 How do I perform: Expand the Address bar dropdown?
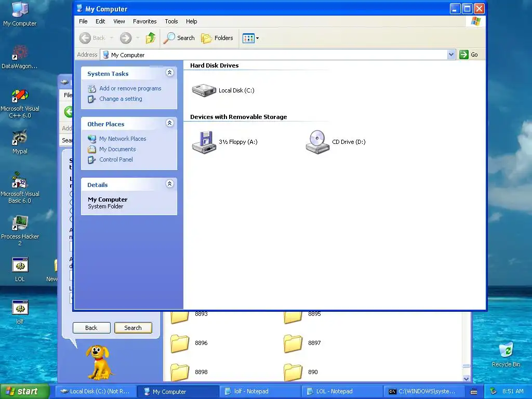click(451, 55)
